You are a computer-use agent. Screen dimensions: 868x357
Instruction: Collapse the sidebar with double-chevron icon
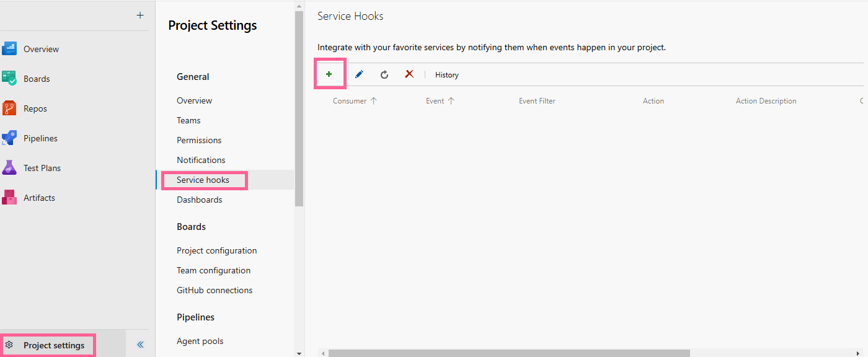[x=141, y=345]
